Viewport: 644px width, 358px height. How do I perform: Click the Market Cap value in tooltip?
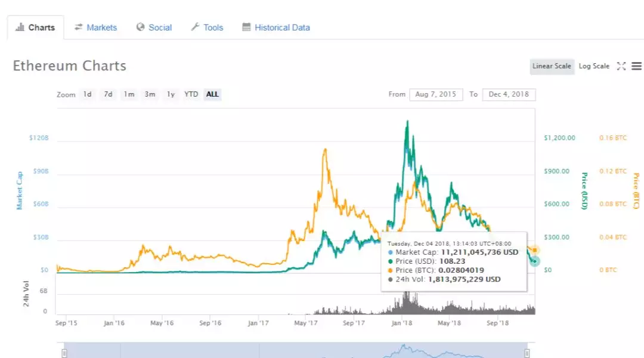(x=479, y=252)
